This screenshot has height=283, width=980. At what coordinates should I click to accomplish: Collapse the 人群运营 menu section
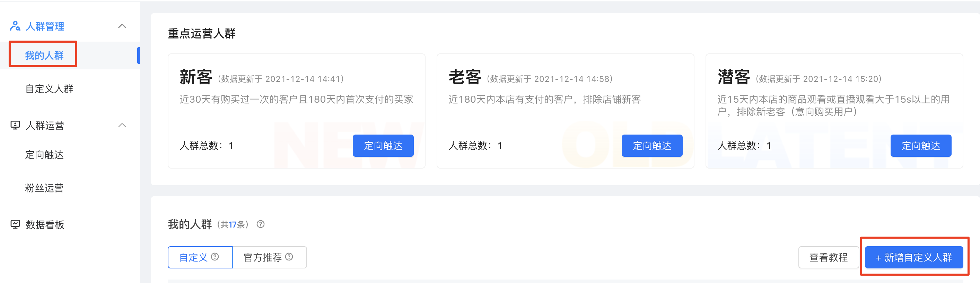coord(122,125)
